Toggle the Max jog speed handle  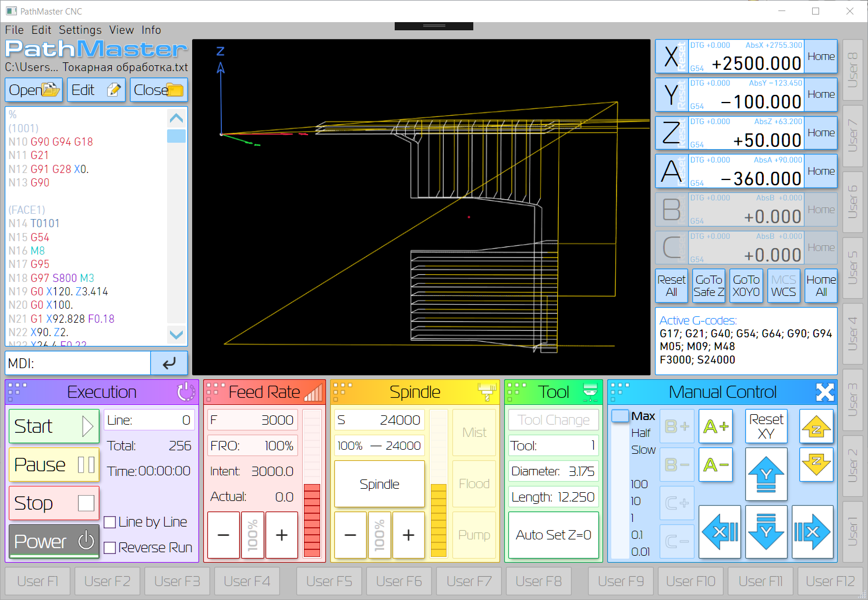(621, 416)
